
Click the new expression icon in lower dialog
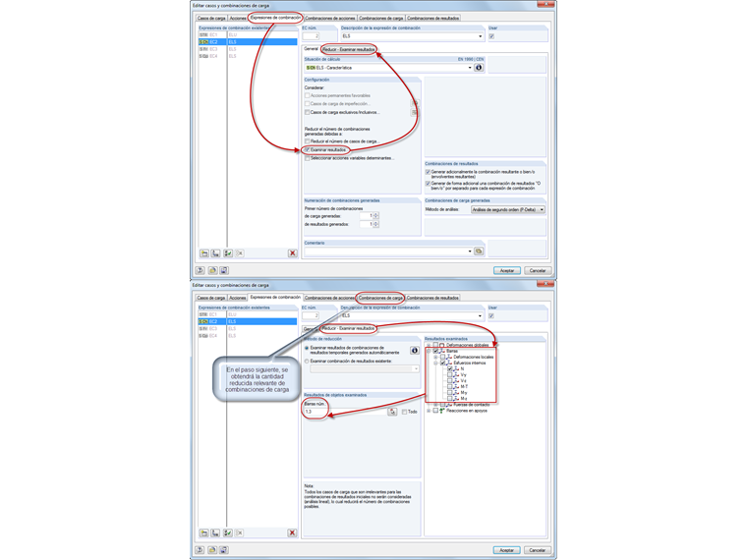[x=203, y=532]
